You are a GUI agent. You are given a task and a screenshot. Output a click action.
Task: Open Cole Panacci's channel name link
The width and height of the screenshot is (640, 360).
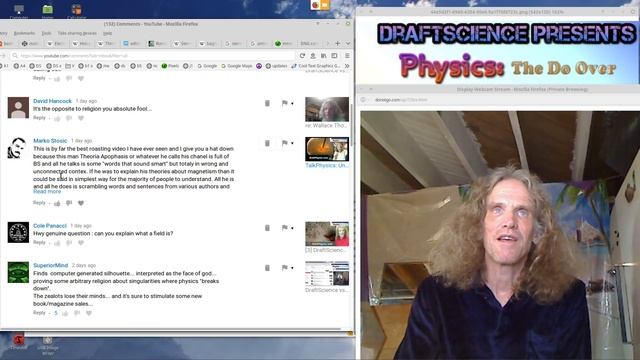pyautogui.click(x=49, y=226)
